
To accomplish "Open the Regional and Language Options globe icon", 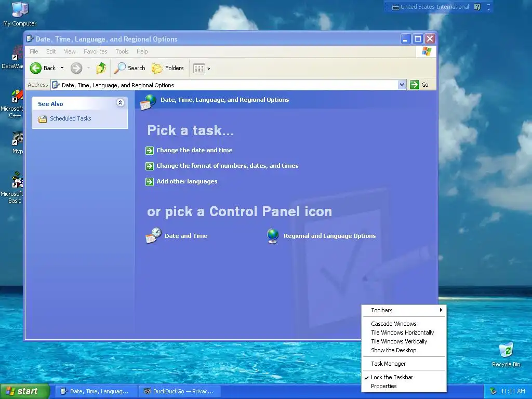I will click(273, 236).
